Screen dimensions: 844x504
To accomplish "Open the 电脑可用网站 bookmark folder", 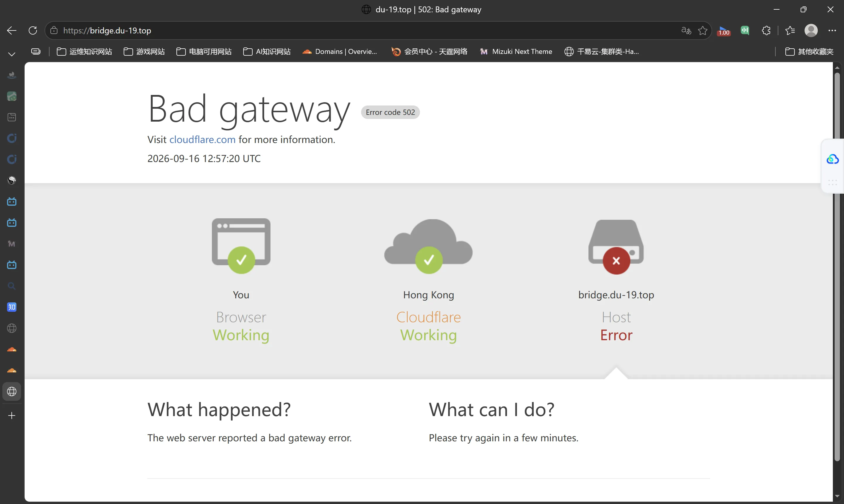I will [x=204, y=52].
